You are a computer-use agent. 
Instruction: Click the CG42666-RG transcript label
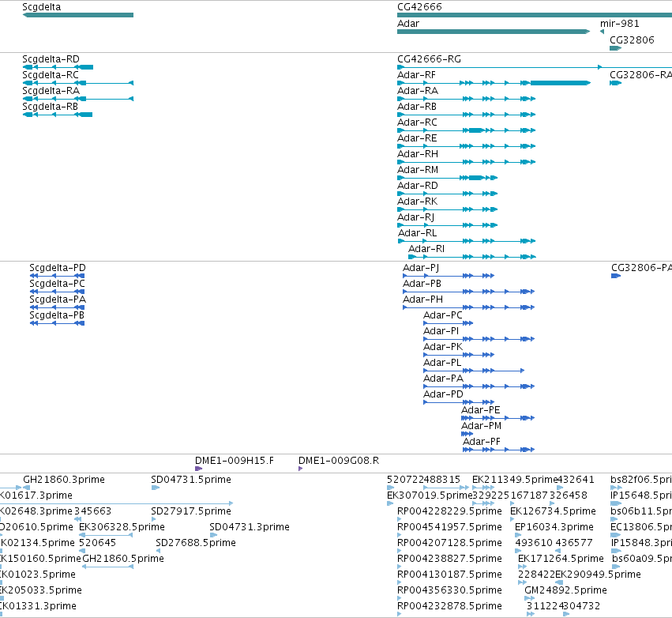coord(429,59)
